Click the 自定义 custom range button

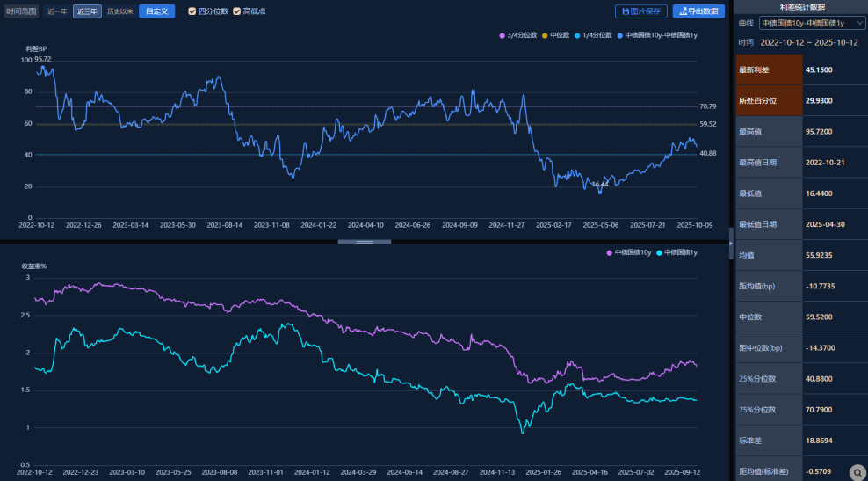pos(156,11)
